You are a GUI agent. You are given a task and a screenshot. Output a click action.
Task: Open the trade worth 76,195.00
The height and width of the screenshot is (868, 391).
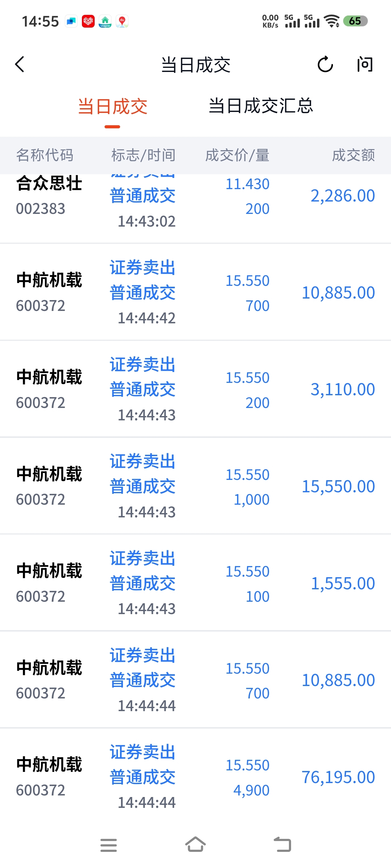click(x=195, y=777)
